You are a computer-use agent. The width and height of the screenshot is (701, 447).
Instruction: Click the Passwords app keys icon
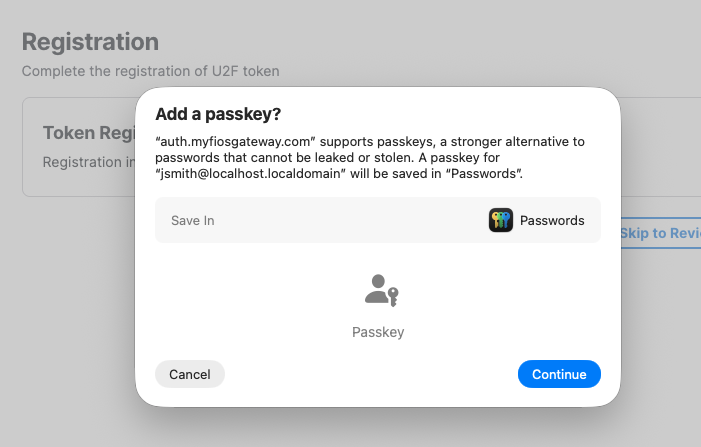tap(501, 220)
